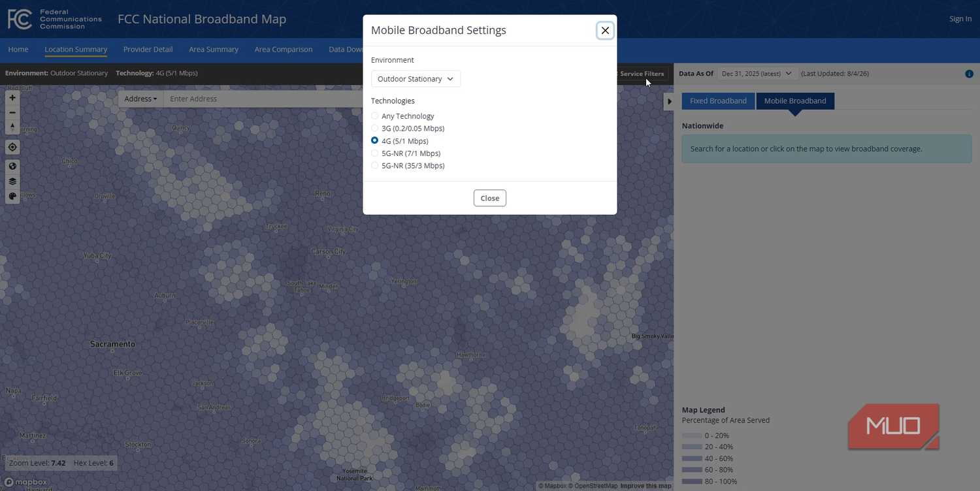Click the Auburn label on the map
This screenshot has width=980, height=491.
point(165,296)
